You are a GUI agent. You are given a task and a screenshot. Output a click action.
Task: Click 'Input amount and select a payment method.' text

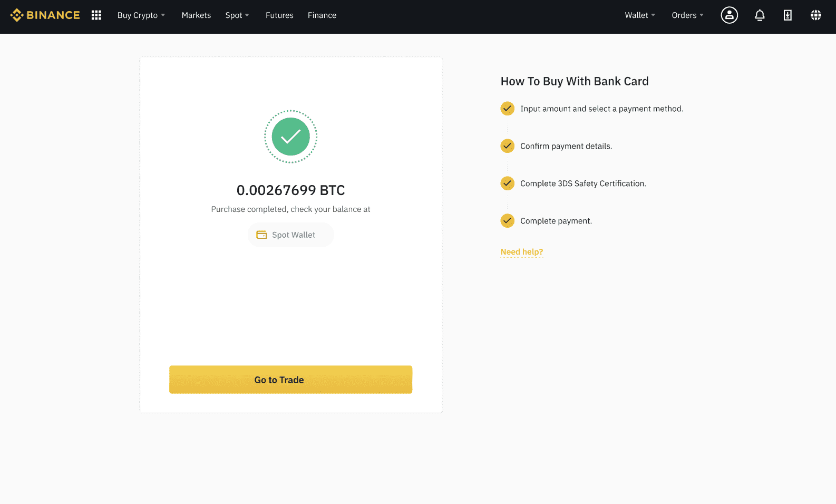[601, 109]
